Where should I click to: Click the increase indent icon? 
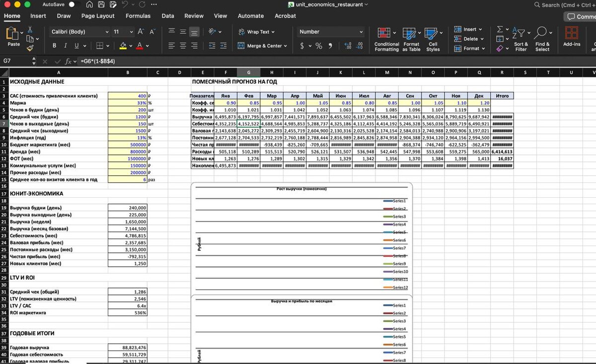(224, 46)
